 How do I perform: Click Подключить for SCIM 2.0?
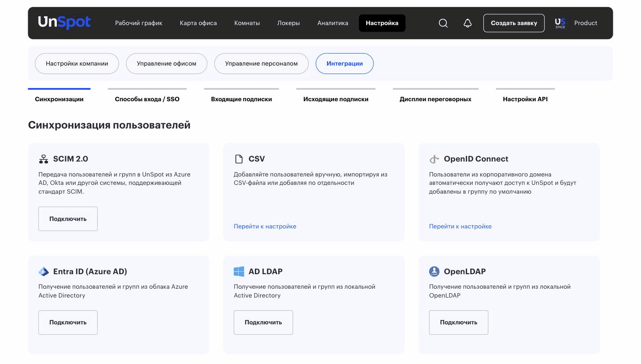click(68, 219)
